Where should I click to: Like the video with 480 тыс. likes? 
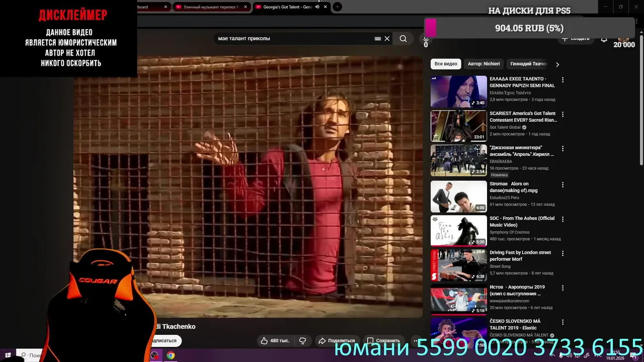(x=275, y=340)
